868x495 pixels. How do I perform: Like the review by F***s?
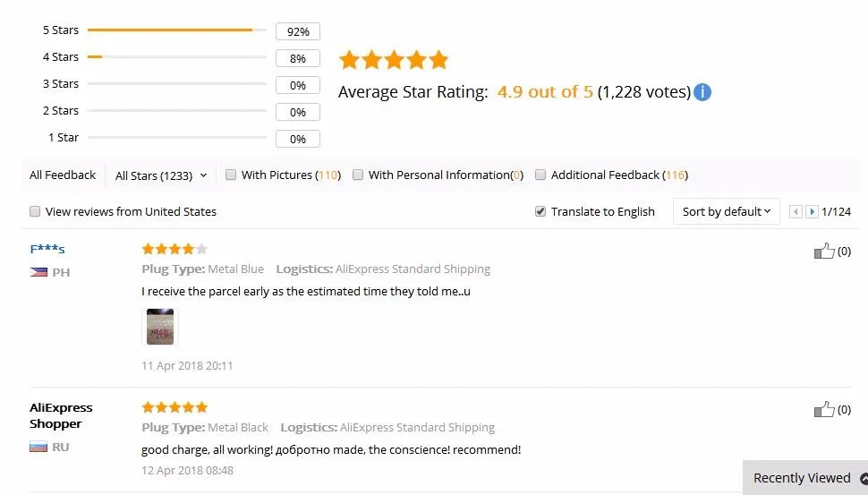tap(824, 252)
